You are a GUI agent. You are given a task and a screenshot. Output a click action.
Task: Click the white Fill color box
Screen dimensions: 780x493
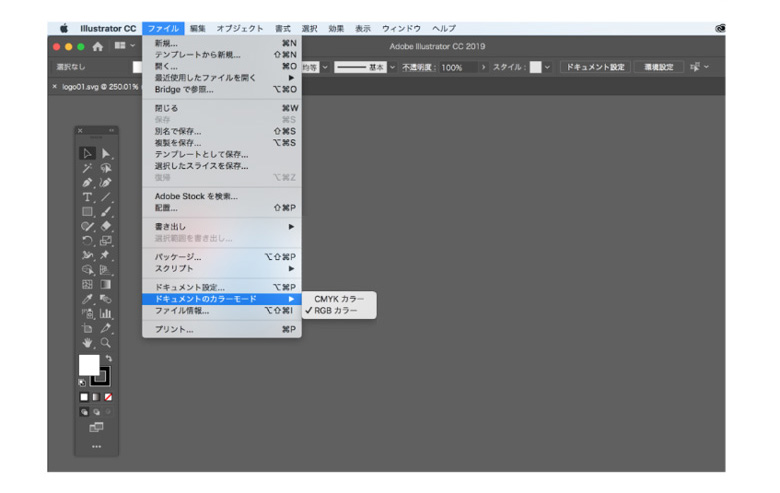coord(89,365)
